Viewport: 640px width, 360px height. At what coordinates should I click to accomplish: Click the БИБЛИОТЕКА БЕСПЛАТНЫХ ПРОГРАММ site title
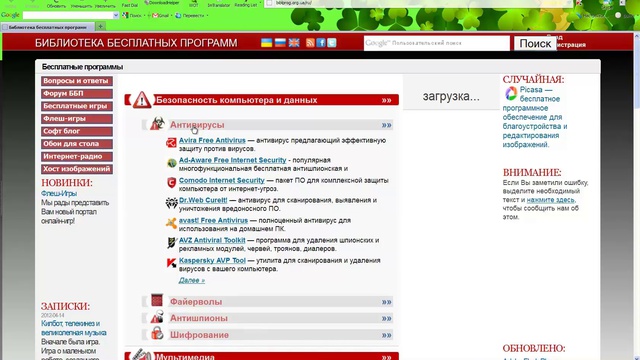(x=136, y=43)
